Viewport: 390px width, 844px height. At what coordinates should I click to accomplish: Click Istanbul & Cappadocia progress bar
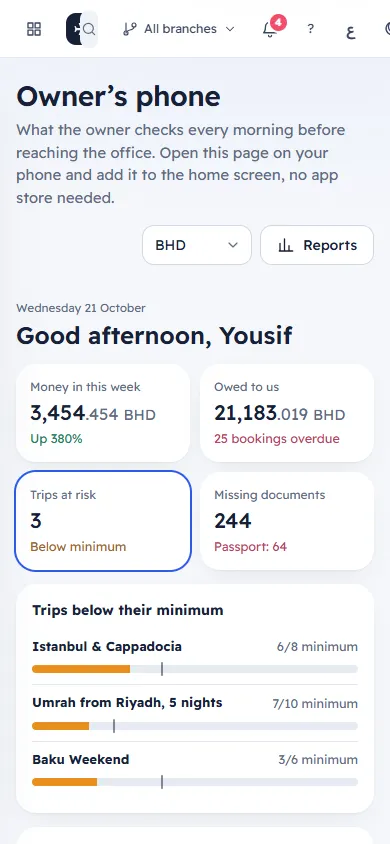tap(195, 669)
